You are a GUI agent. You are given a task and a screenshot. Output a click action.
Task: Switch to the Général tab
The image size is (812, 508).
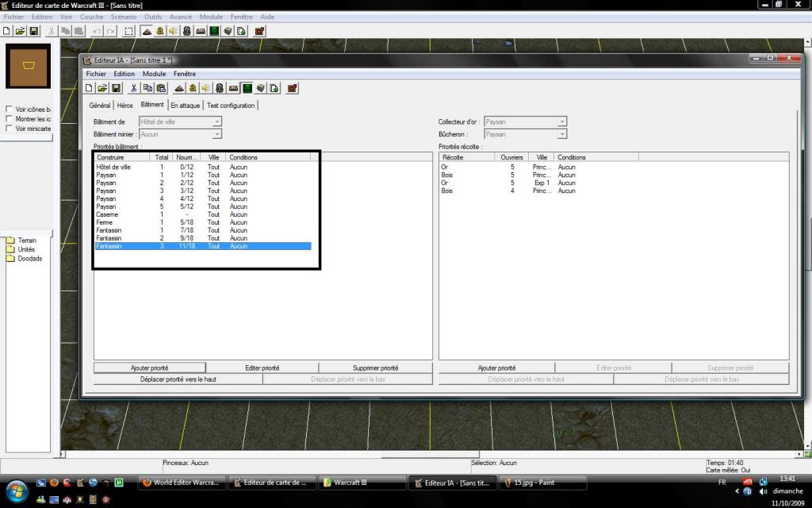pos(99,106)
